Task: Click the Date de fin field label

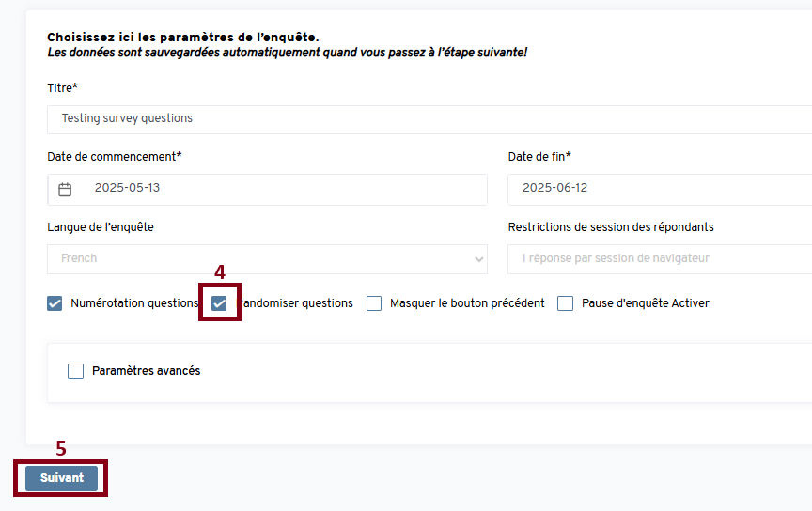Action: (x=539, y=157)
